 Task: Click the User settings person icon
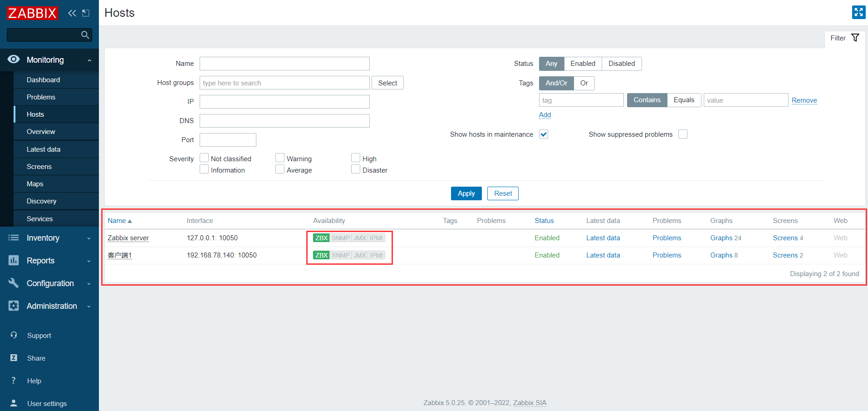pyautogui.click(x=14, y=403)
